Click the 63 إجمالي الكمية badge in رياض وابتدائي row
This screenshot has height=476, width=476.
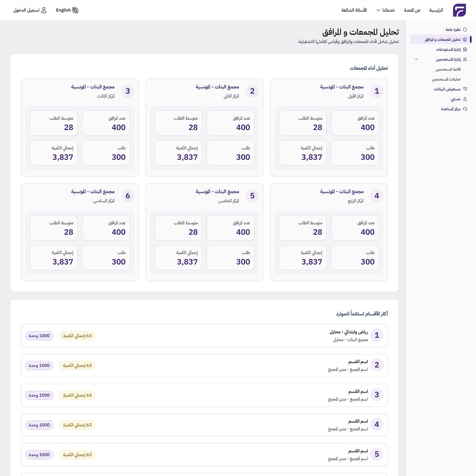[x=77, y=336]
